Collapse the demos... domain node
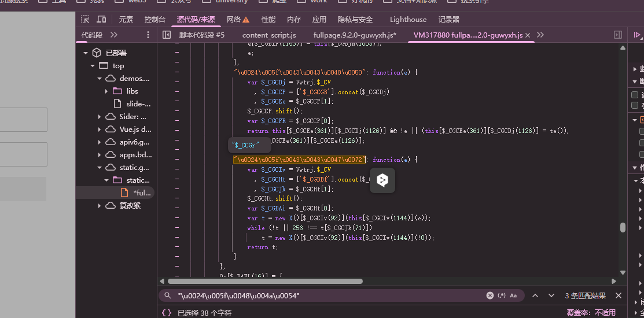 100,79
